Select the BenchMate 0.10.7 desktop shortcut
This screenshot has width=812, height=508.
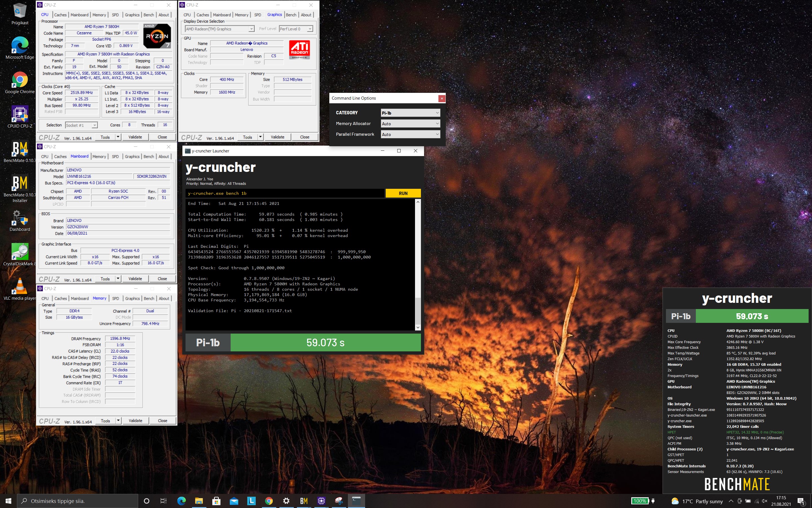click(20, 152)
